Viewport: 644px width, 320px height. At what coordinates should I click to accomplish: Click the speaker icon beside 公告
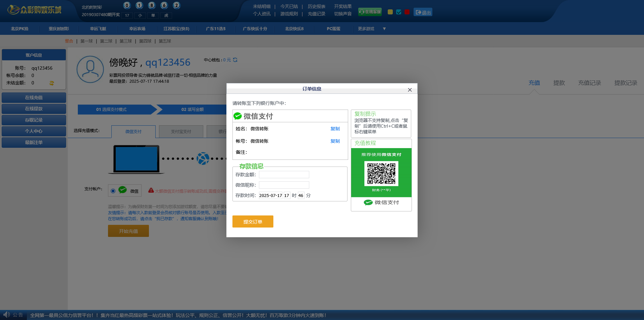coord(6,315)
